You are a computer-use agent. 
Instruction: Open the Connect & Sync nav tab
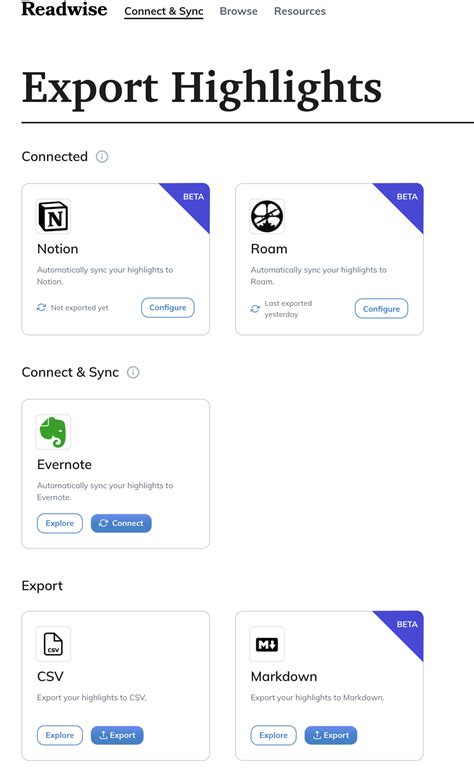(164, 11)
